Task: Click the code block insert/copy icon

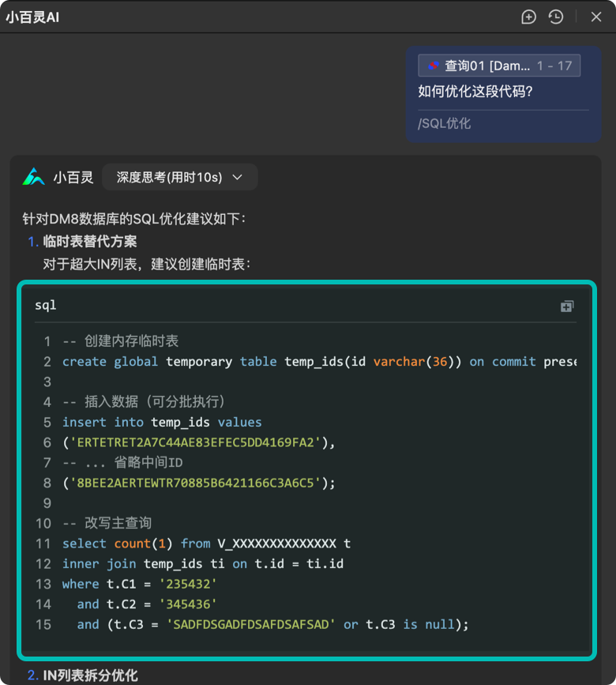Action: [x=566, y=306]
